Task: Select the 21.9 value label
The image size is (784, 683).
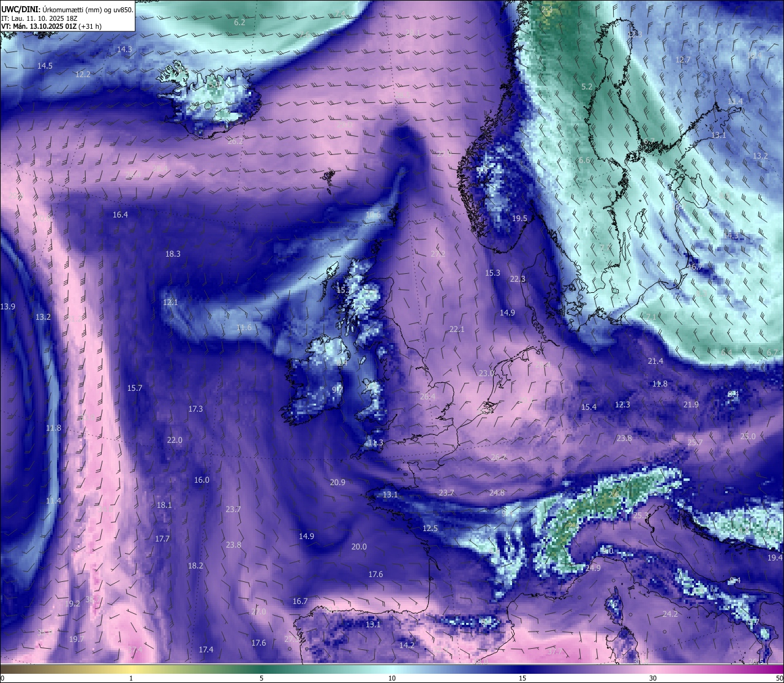Action: [x=691, y=405]
